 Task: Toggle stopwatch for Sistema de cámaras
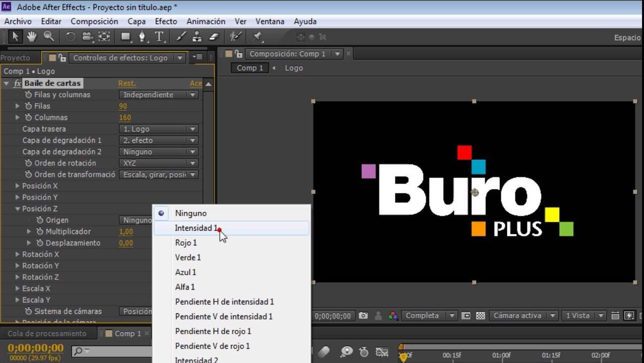[x=29, y=311]
